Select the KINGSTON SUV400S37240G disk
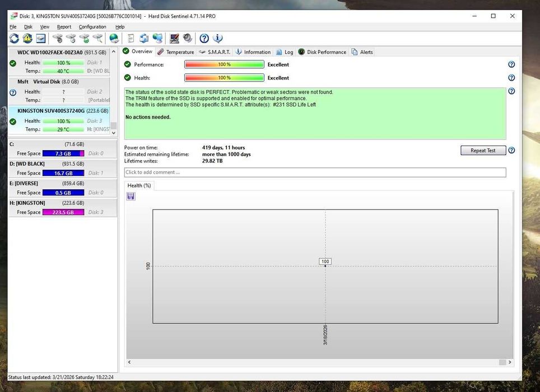The height and width of the screenshot is (392, 540). tap(59, 120)
